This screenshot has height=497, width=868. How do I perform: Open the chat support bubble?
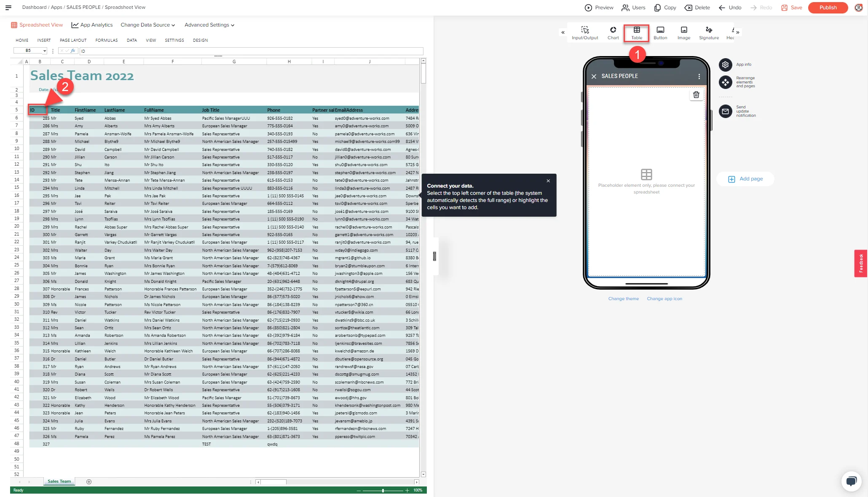tap(851, 481)
